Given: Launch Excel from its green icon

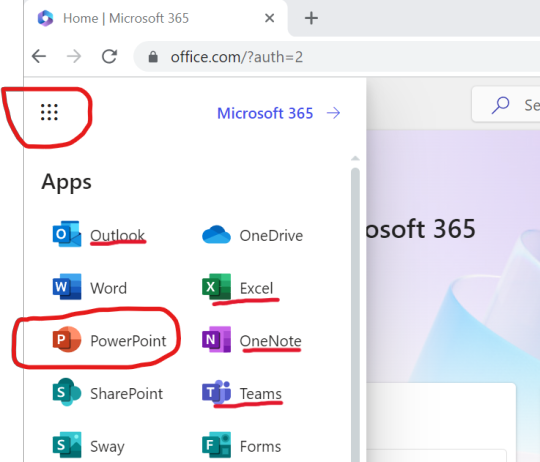Looking at the screenshot, I should tap(216, 287).
